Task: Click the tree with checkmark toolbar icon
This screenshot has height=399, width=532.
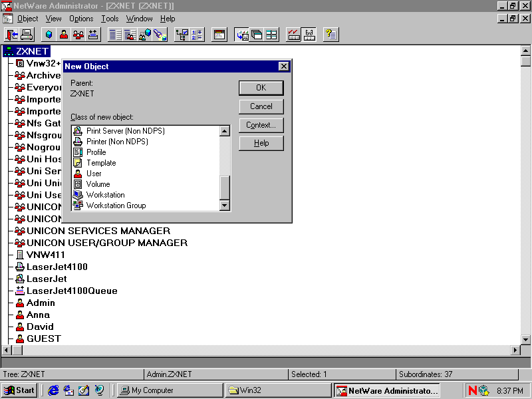Action: (x=182, y=35)
